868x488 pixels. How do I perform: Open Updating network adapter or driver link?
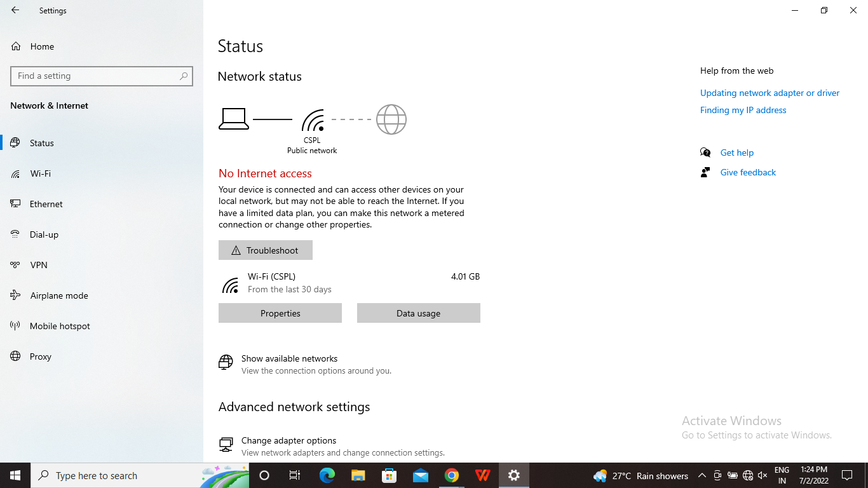pos(770,93)
